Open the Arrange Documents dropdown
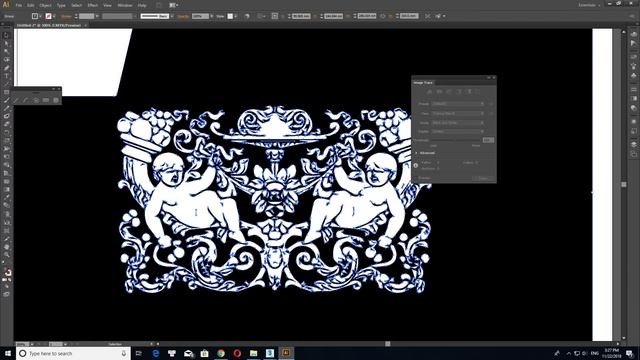The width and height of the screenshot is (640, 360). click(x=174, y=5)
